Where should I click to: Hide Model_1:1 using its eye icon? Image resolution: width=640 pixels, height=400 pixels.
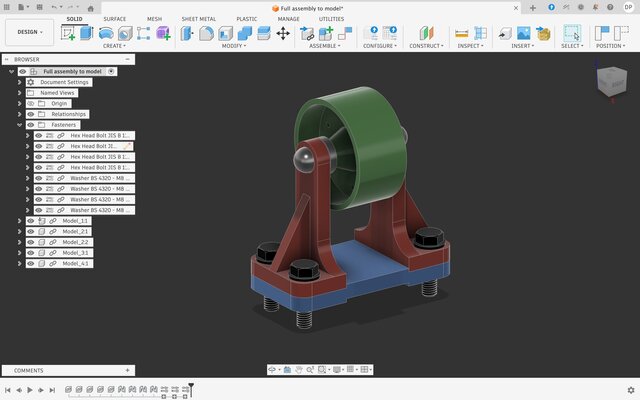[x=30, y=220]
